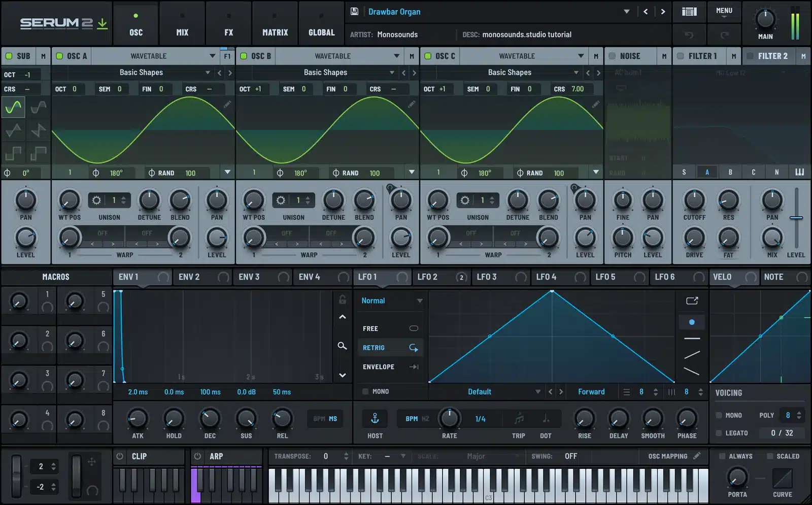This screenshot has height=505, width=812.
Task: Open OSC A unison settings gear
Action: tap(96, 200)
